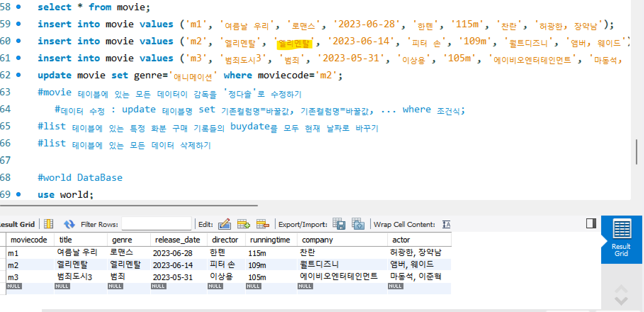Click the 'use world;' statement on line 69
Image resolution: width=644 pixels, height=312 pixels.
point(66,194)
